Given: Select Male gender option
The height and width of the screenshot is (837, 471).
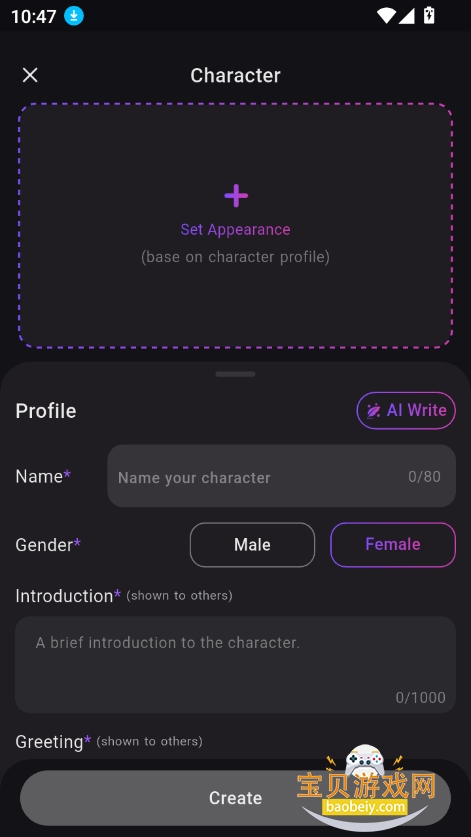Looking at the screenshot, I should [253, 544].
